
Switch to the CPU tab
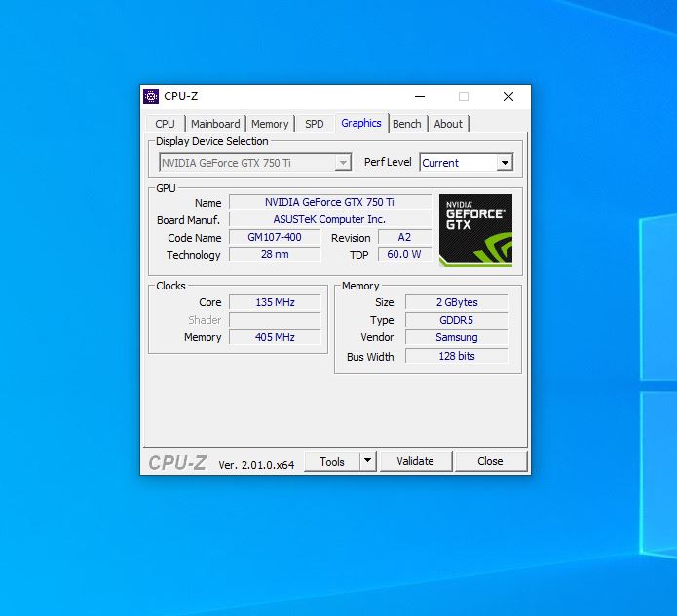[x=166, y=124]
